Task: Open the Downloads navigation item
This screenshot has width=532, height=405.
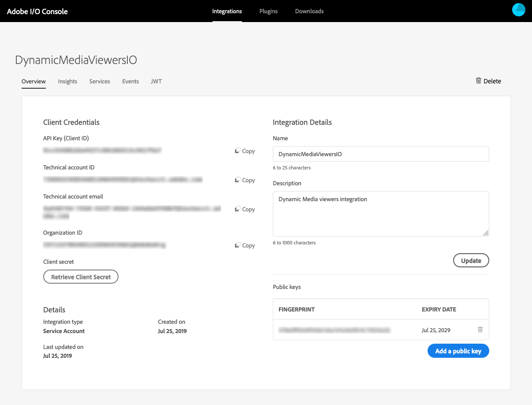Action: pos(309,11)
